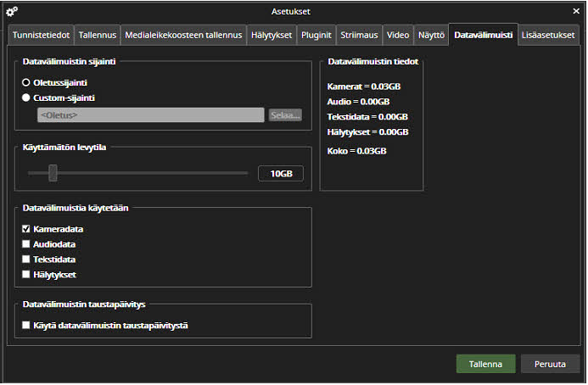
Task: Click the custom location path input field
Action: 150,114
